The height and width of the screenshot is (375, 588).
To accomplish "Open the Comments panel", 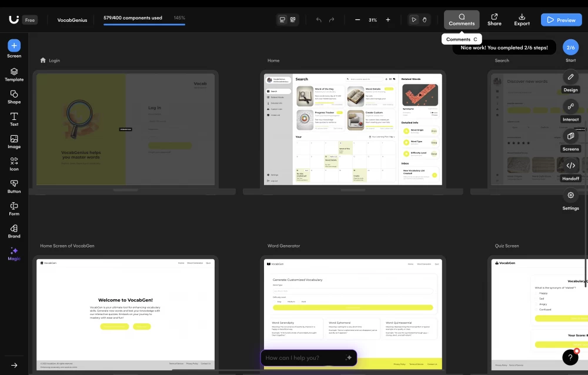I will pos(462,19).
